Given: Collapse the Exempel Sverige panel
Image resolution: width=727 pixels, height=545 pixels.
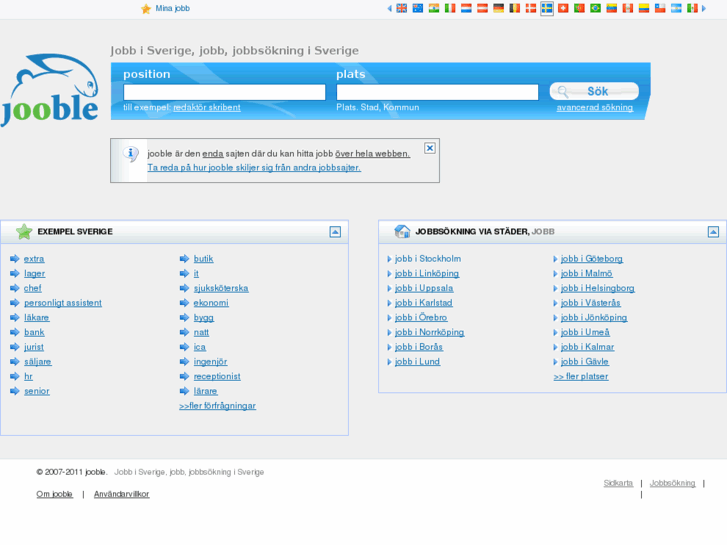Looking at the screenshot, I should (335, 232).
